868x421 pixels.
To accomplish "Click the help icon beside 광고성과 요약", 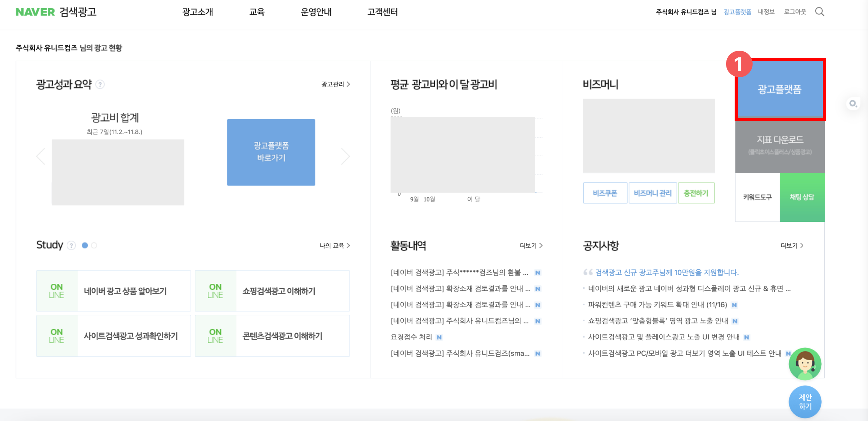I will [101, 84].
